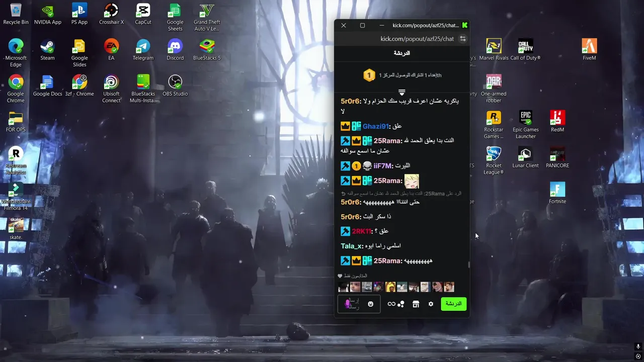The height and width of the screenshot is (362, 644).
Task: Open Tala_x username in chat
Action: tap(352, 246)
